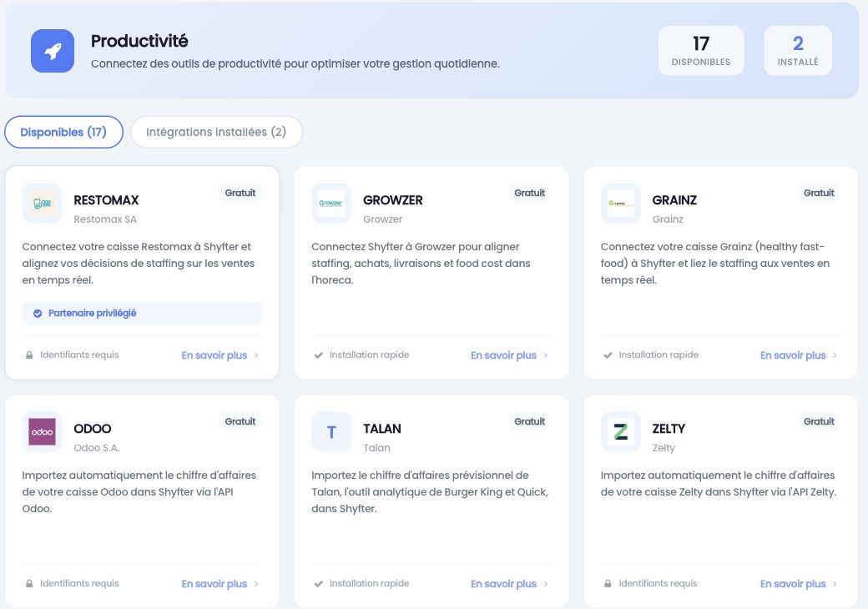Viewport: 868px width, 609px height.
Task: Click the Gratuit badge on the Odoo card
Action: coord(240,421)
